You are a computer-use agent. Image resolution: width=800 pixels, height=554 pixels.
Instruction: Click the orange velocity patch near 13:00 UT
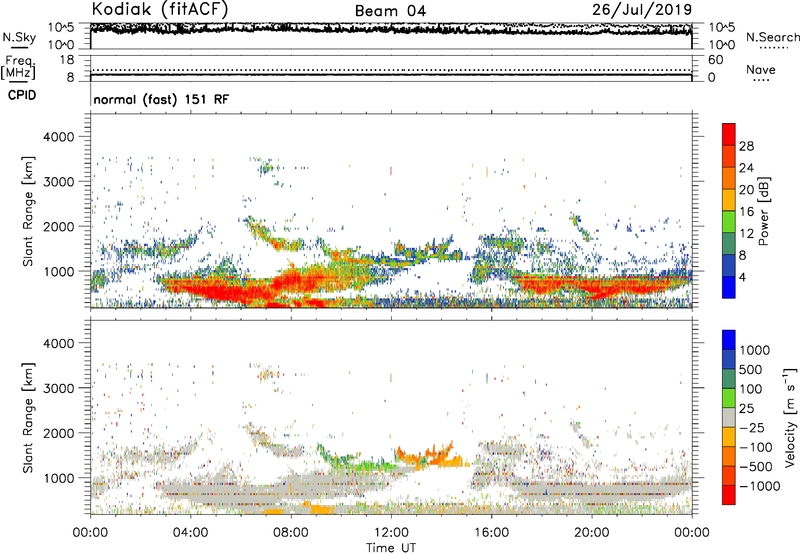[429, 456]
